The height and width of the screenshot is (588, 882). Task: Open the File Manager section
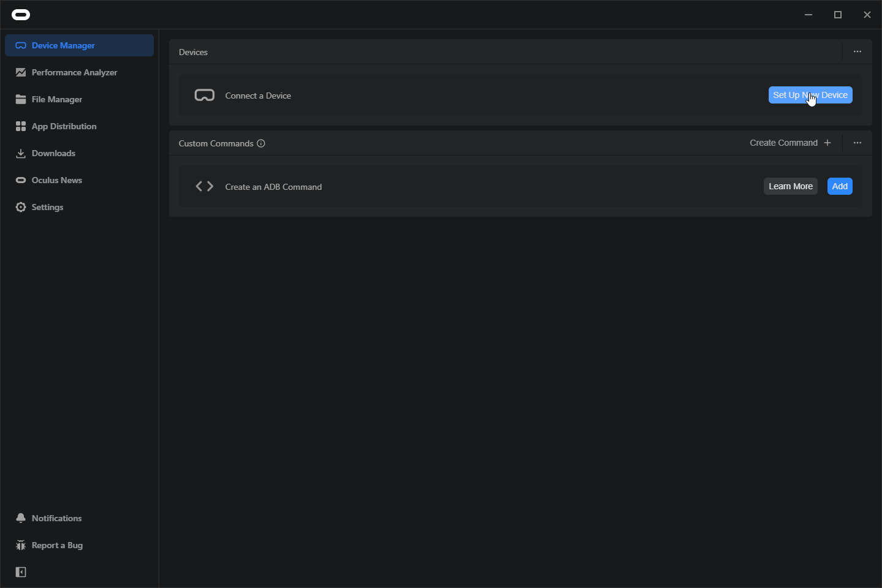click(56, 99)
